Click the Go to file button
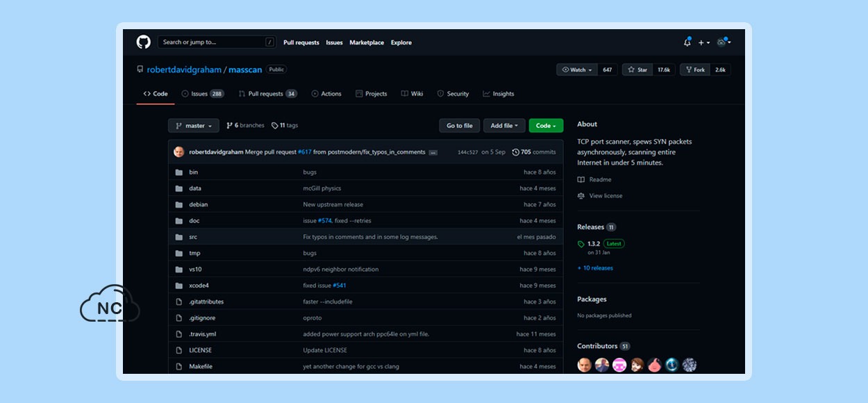The image size is (868, 403). point(460,126)
